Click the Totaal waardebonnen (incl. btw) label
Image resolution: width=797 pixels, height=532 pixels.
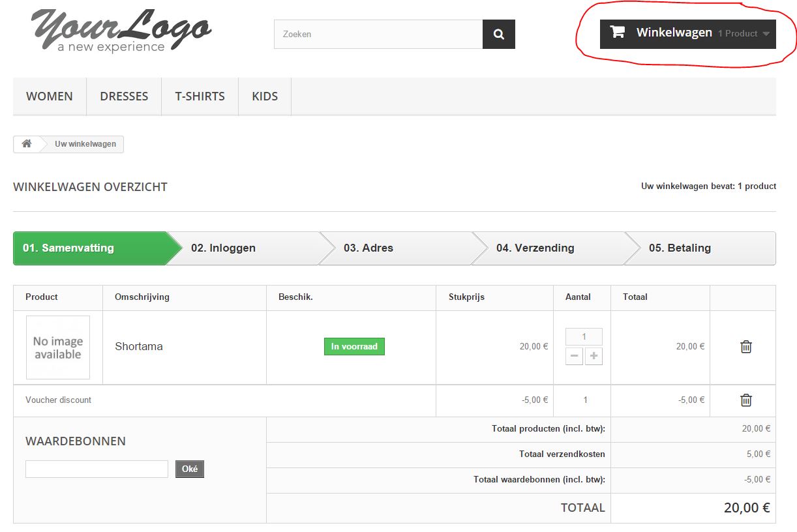pos(539,480)
